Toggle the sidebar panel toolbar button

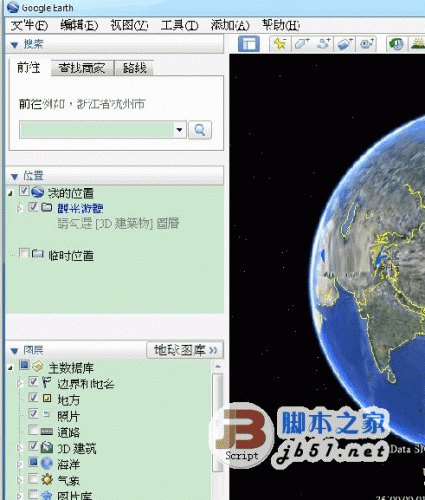[x=249, y=44]
